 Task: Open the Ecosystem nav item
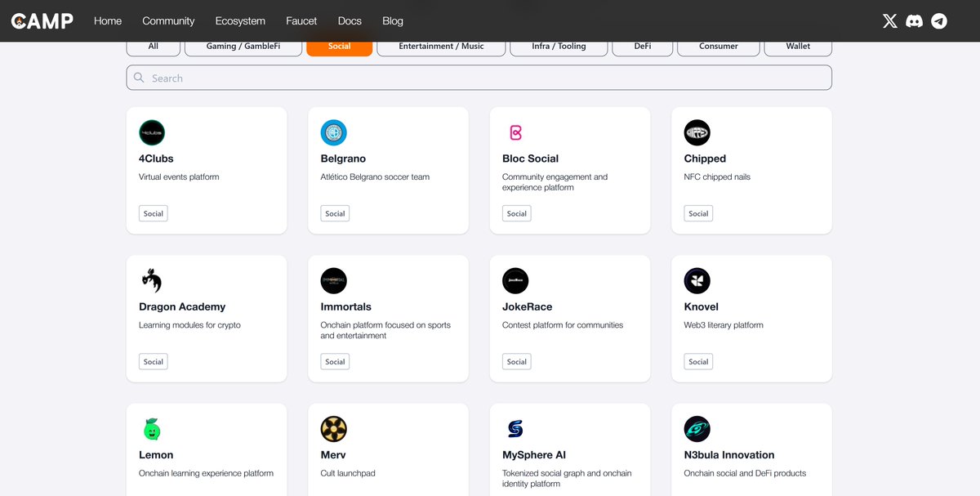240,21
